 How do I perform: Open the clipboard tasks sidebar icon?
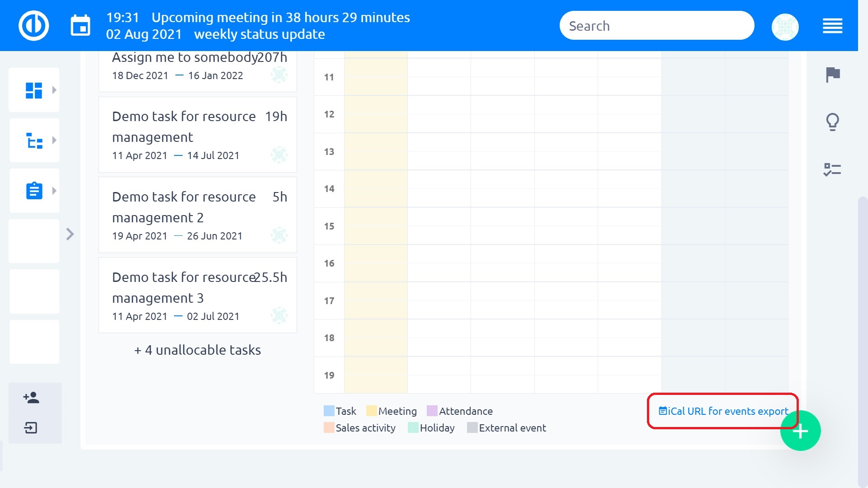pyautogui.click(x=34, y=191)
